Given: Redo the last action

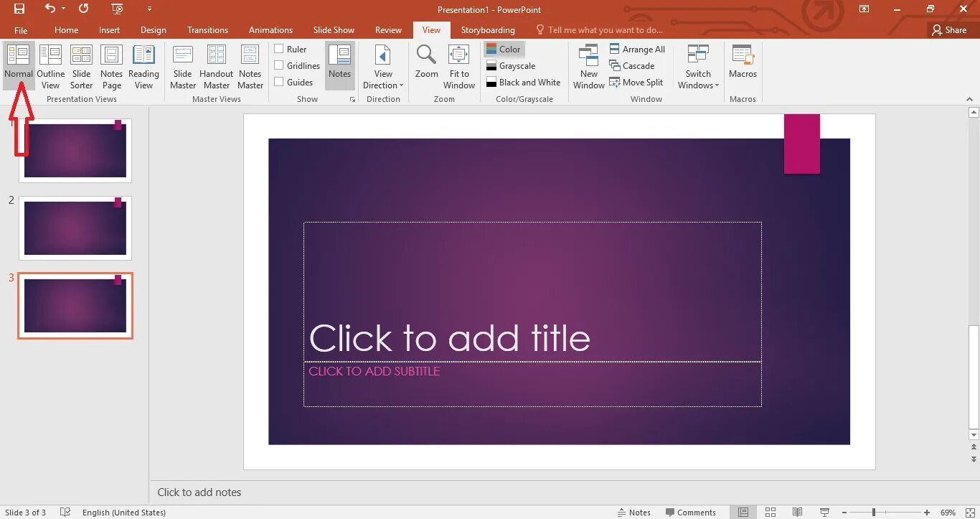Looking at the screenshot, I should [x=84, y=9].
